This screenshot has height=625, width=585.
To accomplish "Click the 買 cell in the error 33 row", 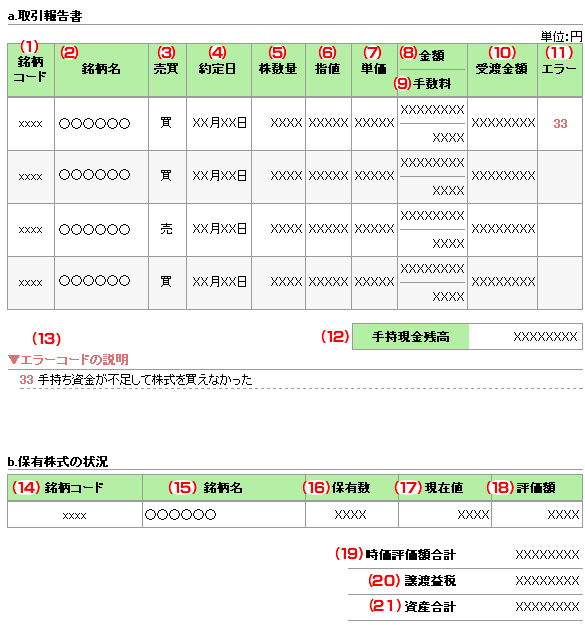I will coord(166,123).
